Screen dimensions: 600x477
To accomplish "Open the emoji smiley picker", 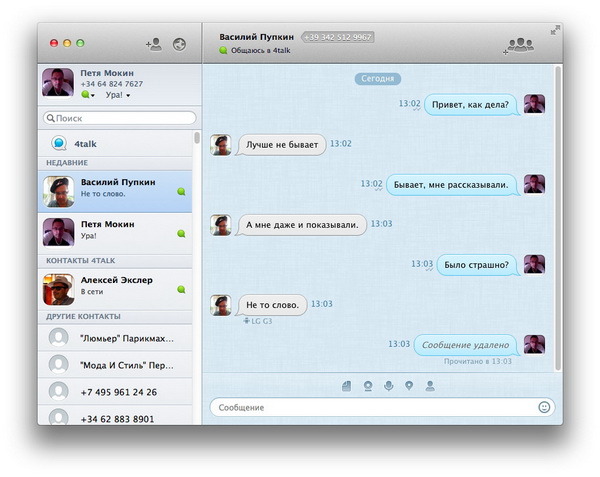I will tap(544, 407).
